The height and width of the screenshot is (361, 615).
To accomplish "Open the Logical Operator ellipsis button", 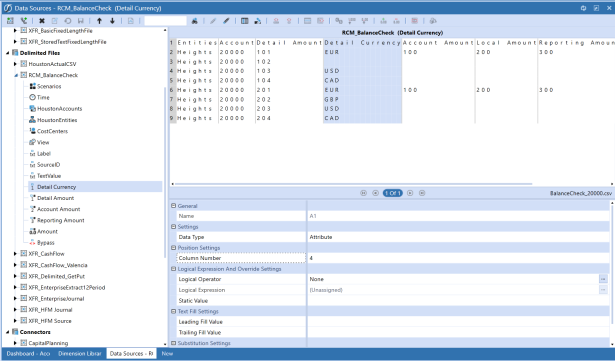I will (x=603, y=279).
